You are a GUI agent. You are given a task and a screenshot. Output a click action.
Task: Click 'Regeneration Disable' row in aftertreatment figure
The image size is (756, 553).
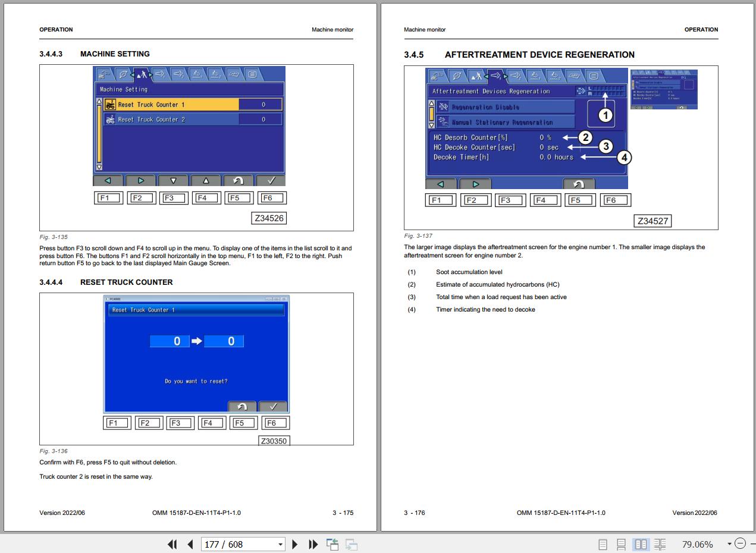pos(506,107)
